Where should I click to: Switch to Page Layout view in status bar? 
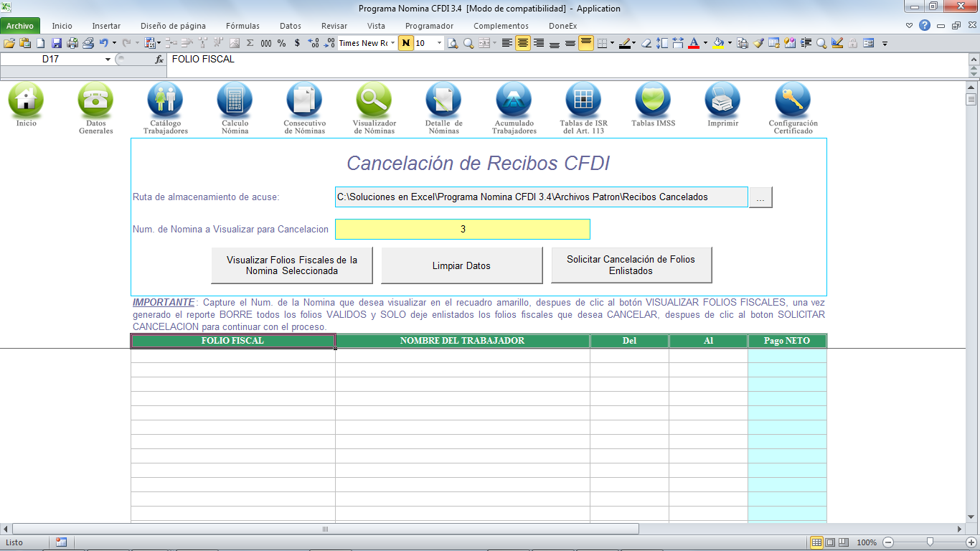pyautogui.click(x=830, y=542)
